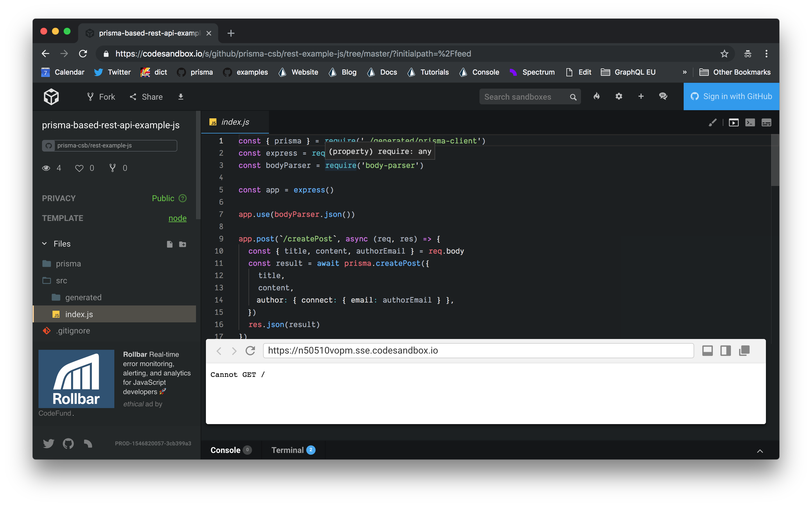Open the editor layout view icon
812x506 pixels.
coord(766,122)
